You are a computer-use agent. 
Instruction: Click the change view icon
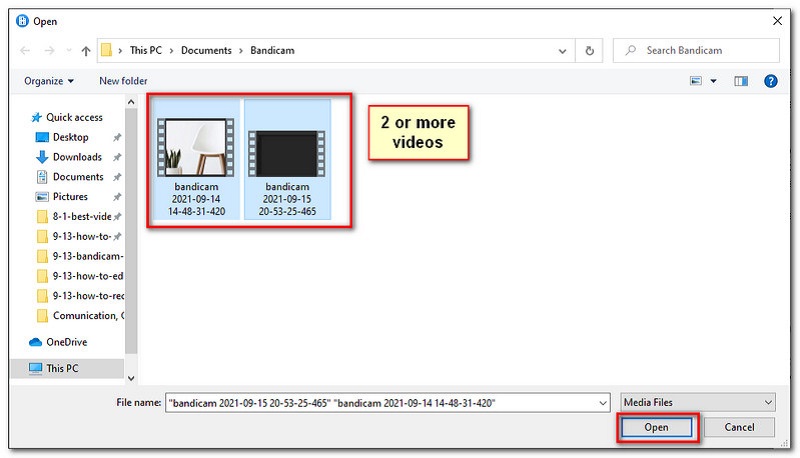(x=695, y=81)
